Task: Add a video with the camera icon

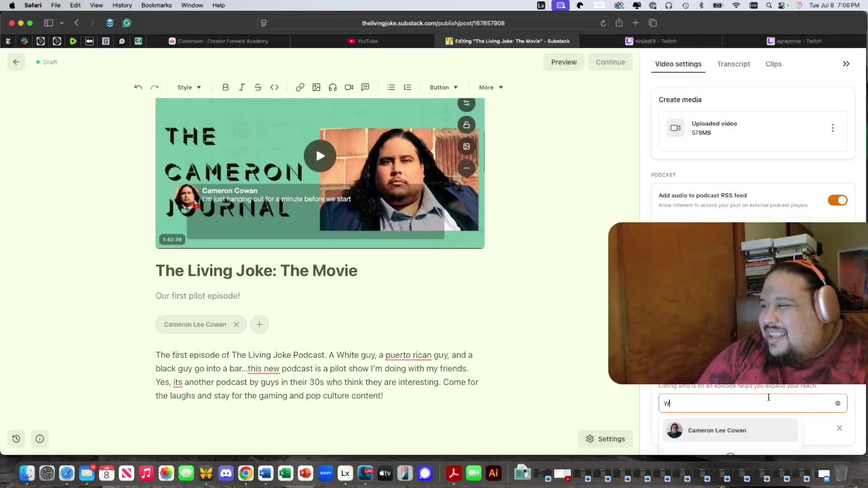Action: 349,87
